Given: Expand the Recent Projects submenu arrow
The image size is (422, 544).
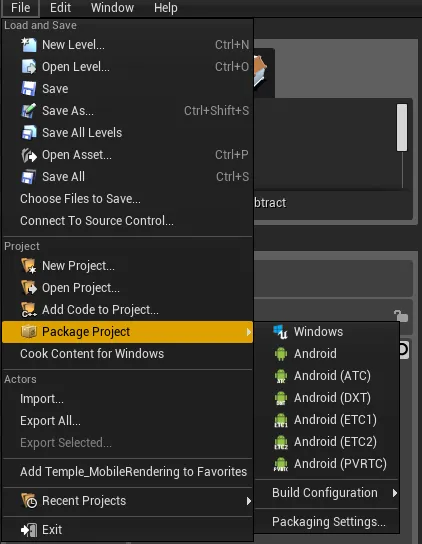Looking at the screenshot, I should point(248,501).
